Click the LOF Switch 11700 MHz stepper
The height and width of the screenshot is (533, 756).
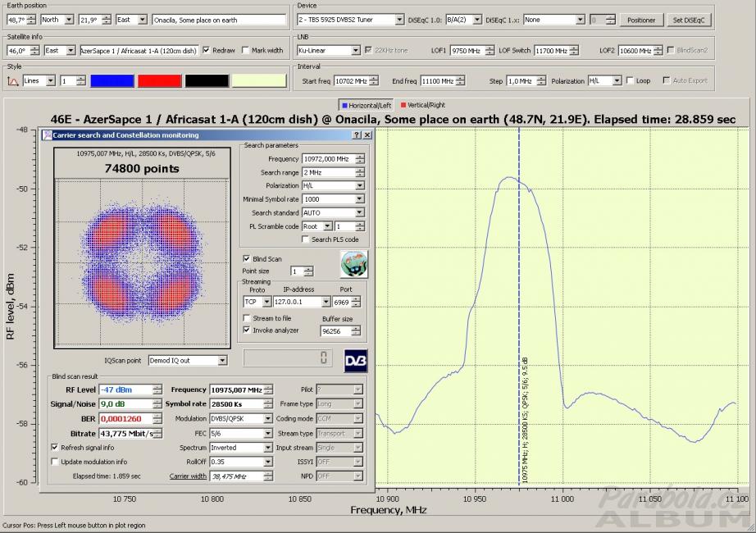pyautogui.click(x=573, y=50)
